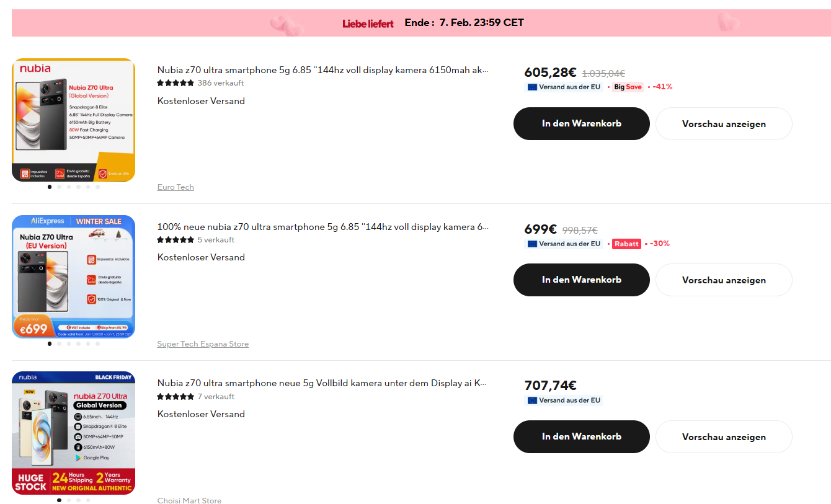Click the EU flag icon under 707,74€ price
Image resolution: width=831 pixels, height=504 pixels.
[532, 400]
